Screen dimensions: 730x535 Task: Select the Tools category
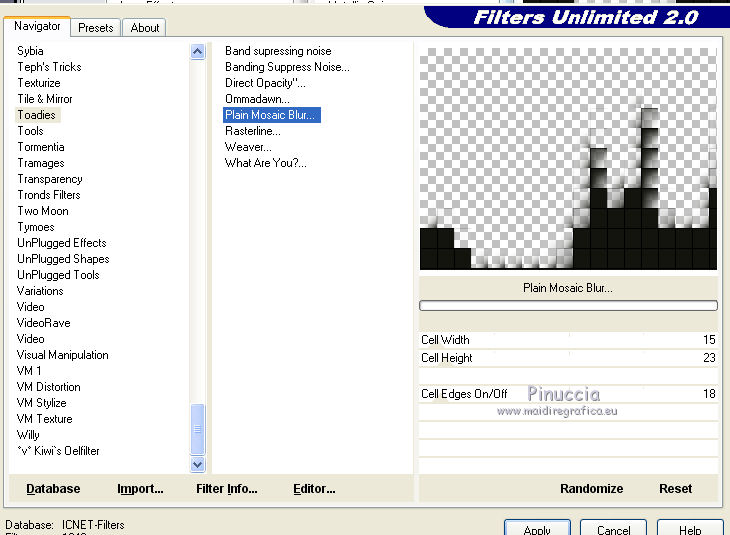tap(30, 131)
